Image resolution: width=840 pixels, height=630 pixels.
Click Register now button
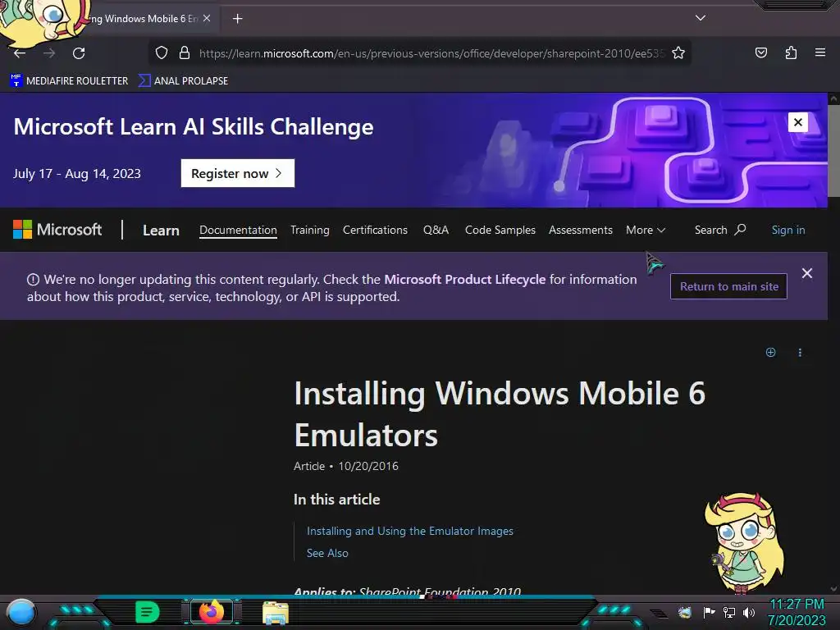click(237, 173)
